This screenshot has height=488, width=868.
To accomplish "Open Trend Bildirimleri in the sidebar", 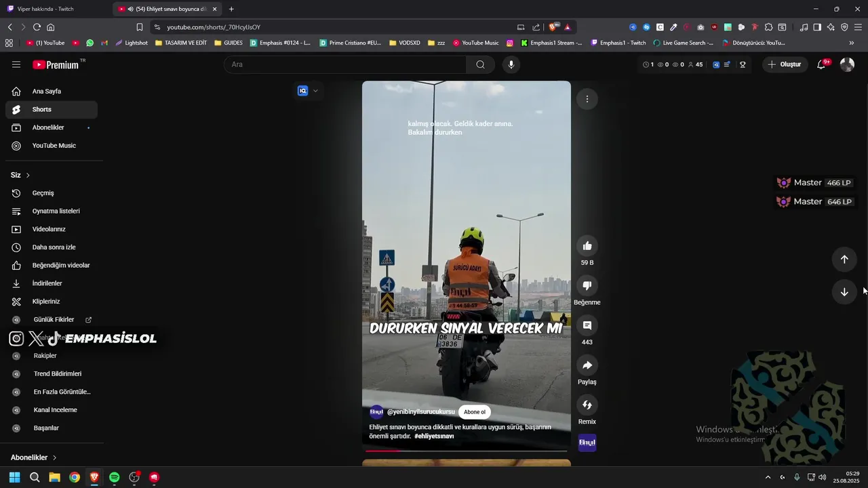I will 52,374.
